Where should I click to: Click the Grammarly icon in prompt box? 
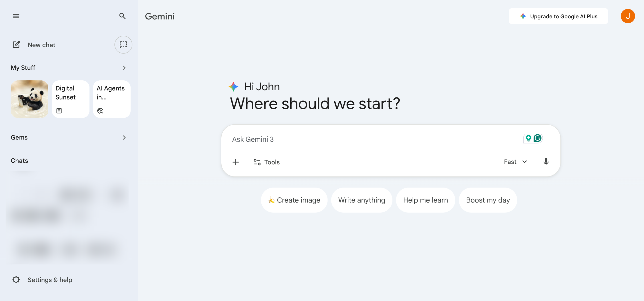click(x=538, y=138)
